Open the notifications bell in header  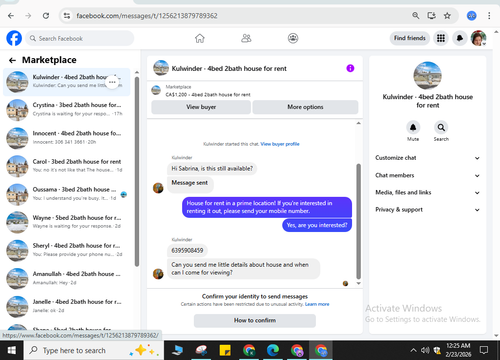pyautogui.click(x=460, y=38)
